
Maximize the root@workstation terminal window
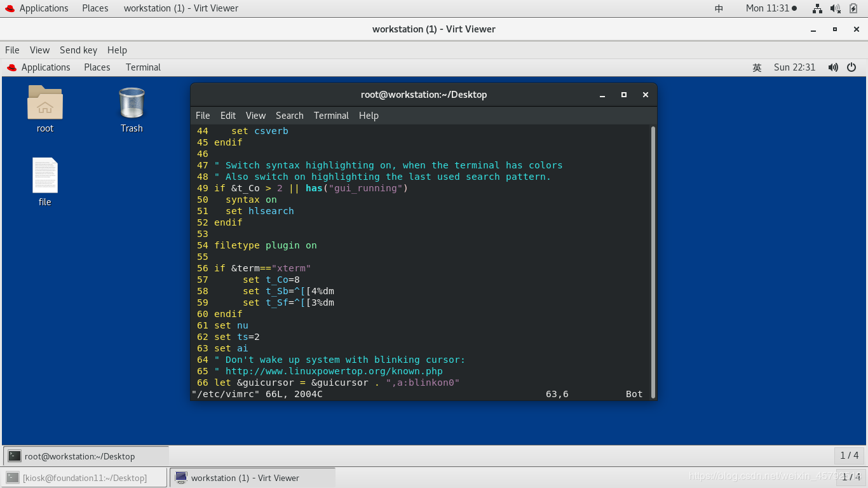point(624,95)
